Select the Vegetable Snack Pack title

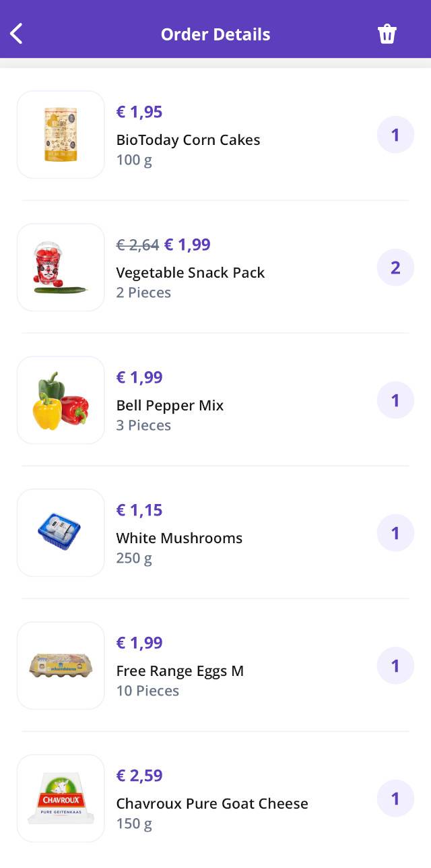pyautogui.click(x=191, y=273)
